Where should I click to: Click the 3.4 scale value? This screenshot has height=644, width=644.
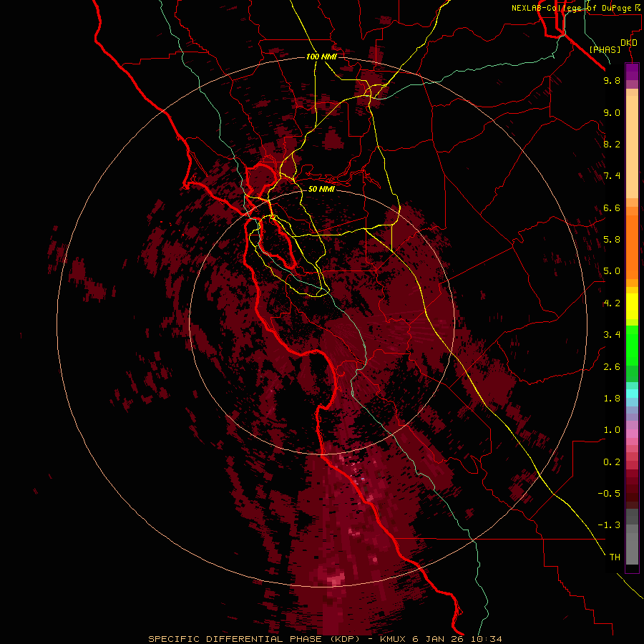coord(612,335)
